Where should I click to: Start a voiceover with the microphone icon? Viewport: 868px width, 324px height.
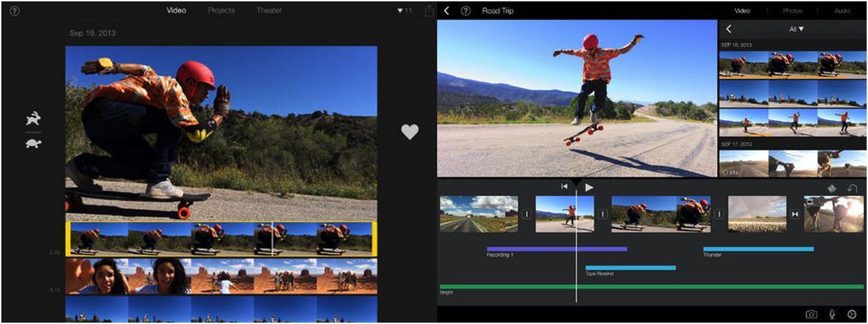click(x=832, y=315)
